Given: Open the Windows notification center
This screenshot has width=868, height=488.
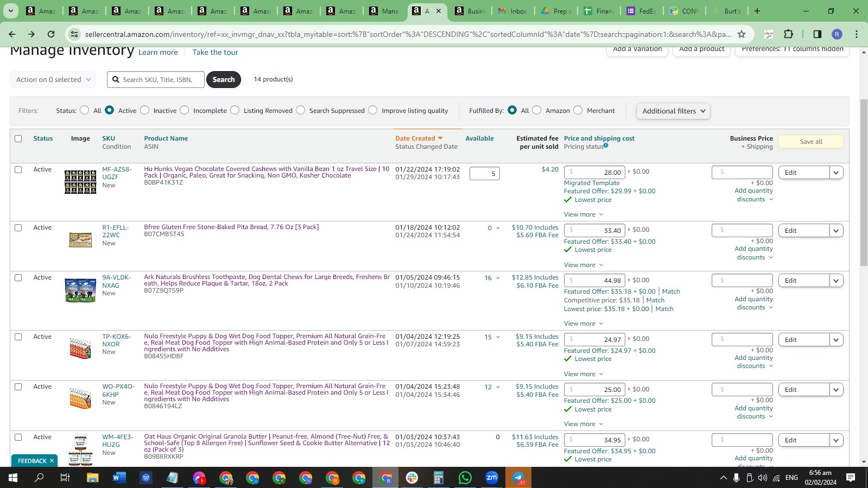Looking at the screenshot, I should (851, 478).
